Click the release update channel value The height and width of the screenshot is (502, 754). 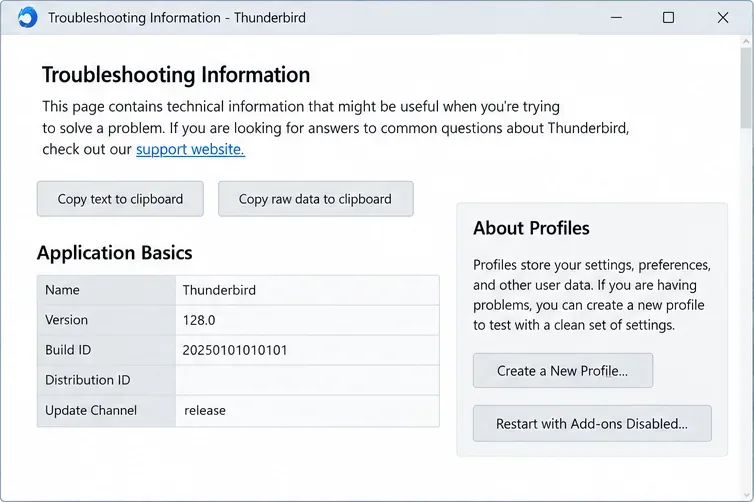tap(205, 411)
